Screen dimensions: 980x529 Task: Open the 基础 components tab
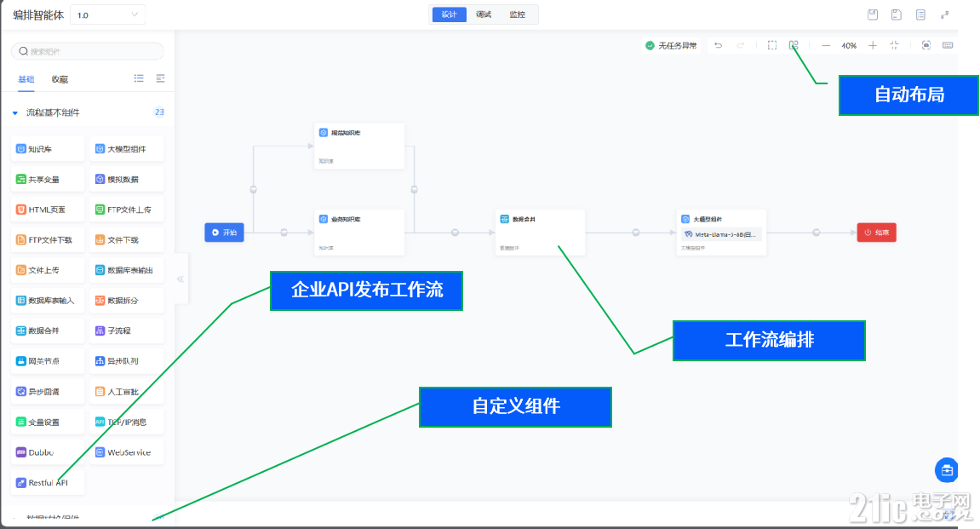(26, 79)
